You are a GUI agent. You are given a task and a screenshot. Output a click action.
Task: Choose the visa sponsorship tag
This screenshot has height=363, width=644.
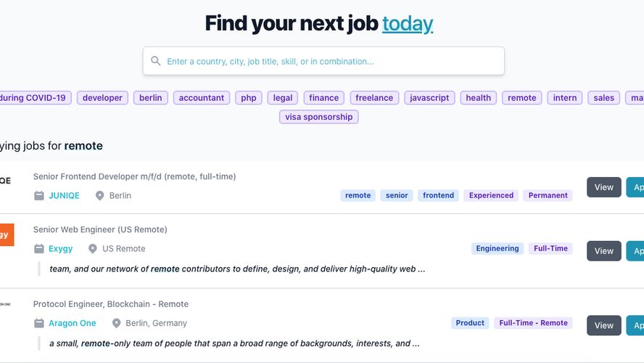point(318,117)
